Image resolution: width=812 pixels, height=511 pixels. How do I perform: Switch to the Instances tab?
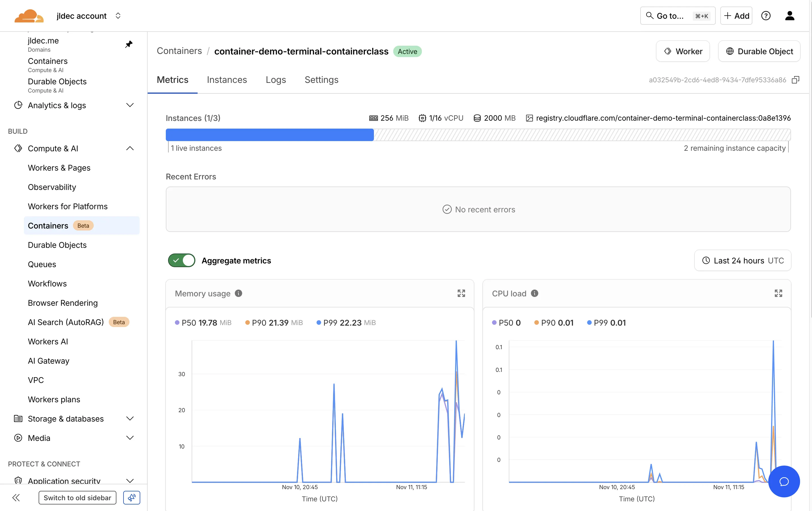[227, 80]
